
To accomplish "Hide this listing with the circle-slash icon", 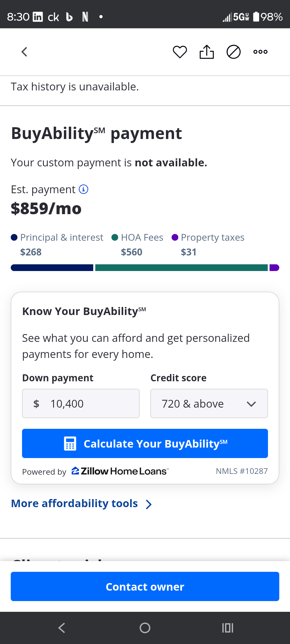I will 234,52.
